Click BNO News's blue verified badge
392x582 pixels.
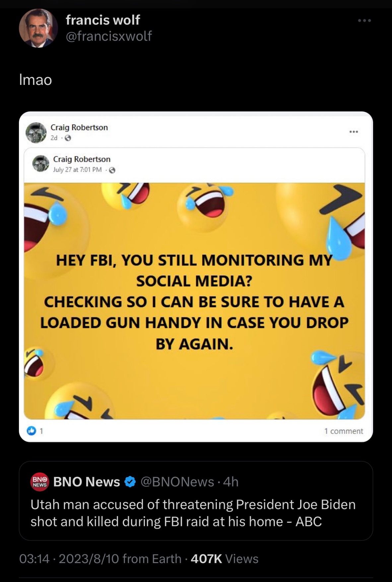click(x=130, y=482)
